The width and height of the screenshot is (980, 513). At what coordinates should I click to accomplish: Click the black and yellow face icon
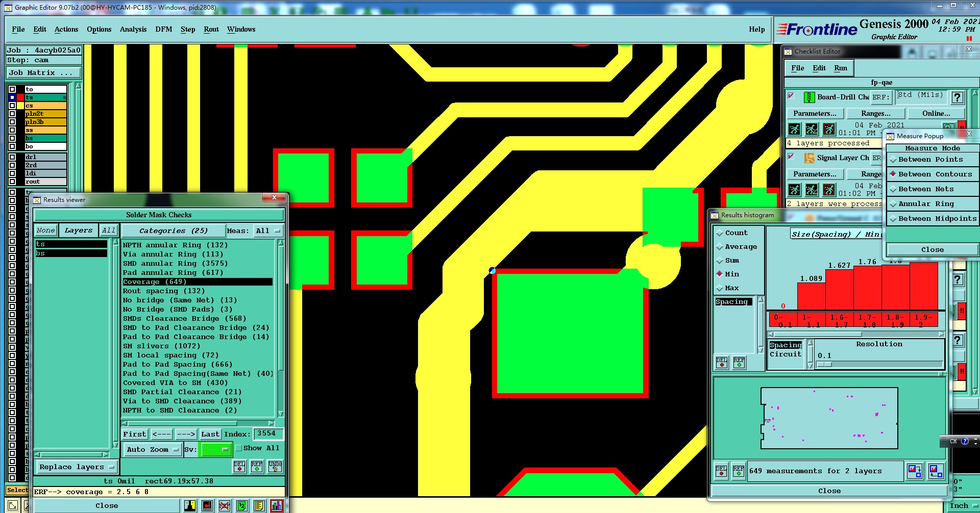[190, 505]
